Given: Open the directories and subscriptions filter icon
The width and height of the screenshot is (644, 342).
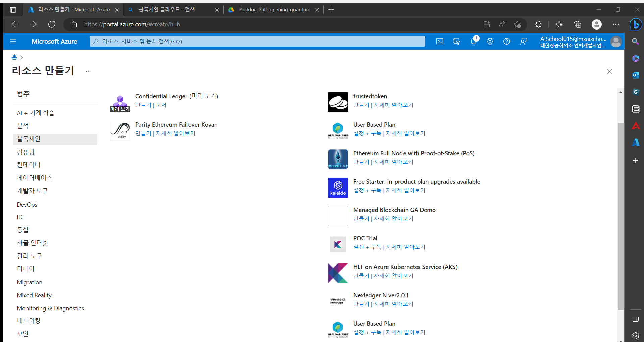Looking at the screenshot, I should click(x=456, y=41).
